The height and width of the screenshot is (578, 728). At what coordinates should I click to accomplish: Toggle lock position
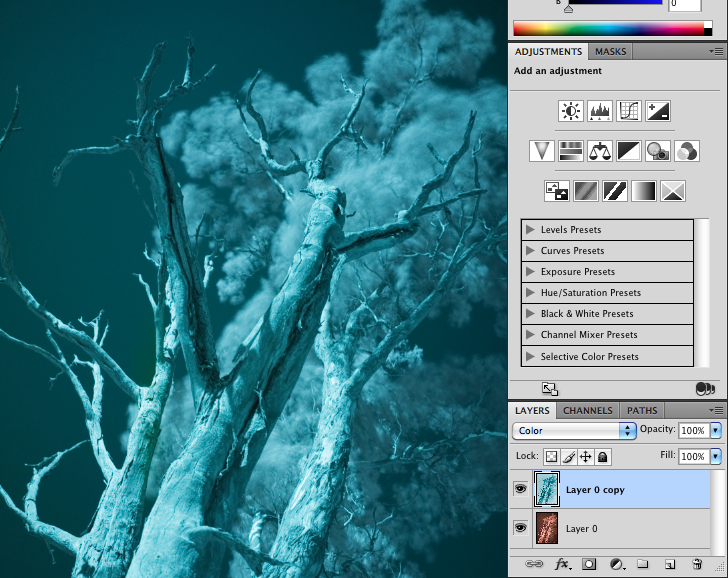click(x=585, y=457)
